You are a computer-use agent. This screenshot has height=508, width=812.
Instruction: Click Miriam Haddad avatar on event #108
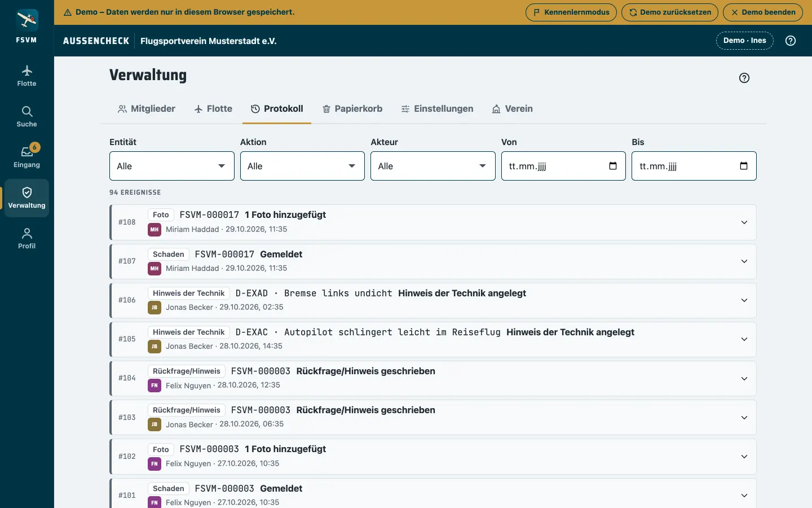155,230
